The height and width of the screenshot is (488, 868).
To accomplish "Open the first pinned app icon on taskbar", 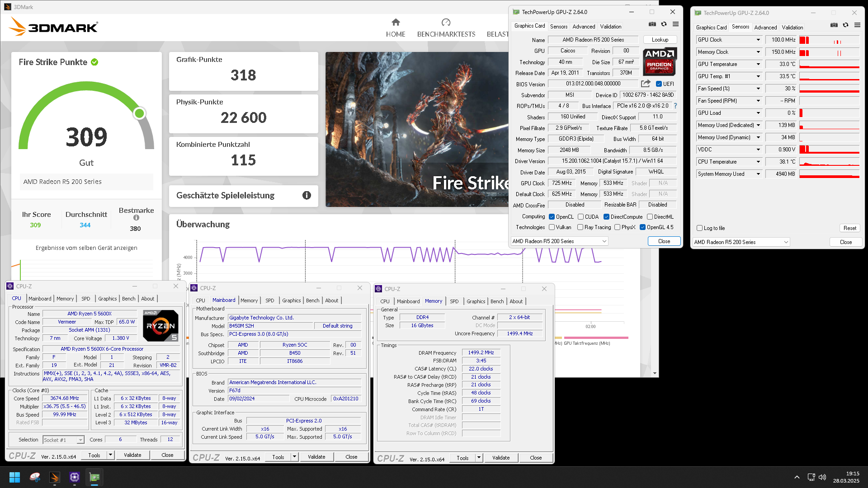I will [x=35, y=477].
